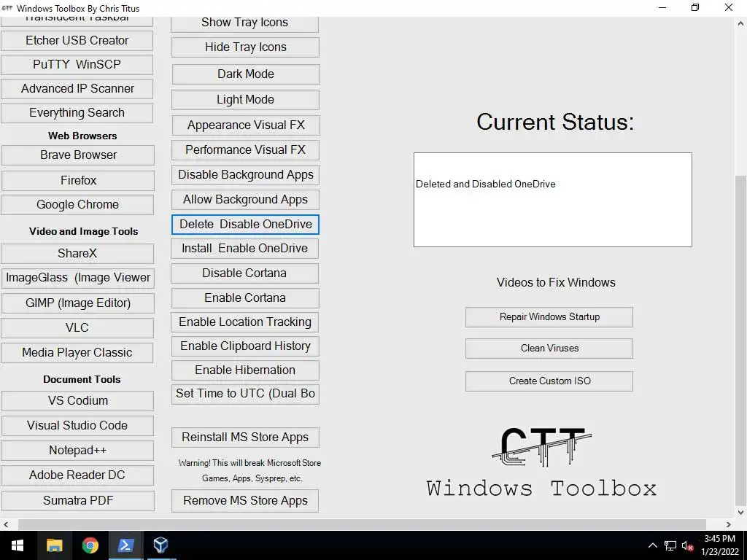747x560 pixels.
Task: Install ShareX
Action: tap(77, 253)
